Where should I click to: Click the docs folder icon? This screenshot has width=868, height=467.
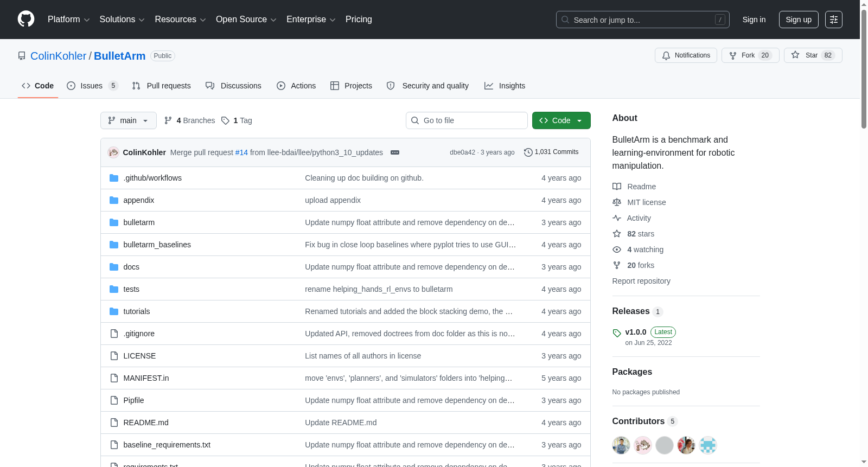point(114,267)
